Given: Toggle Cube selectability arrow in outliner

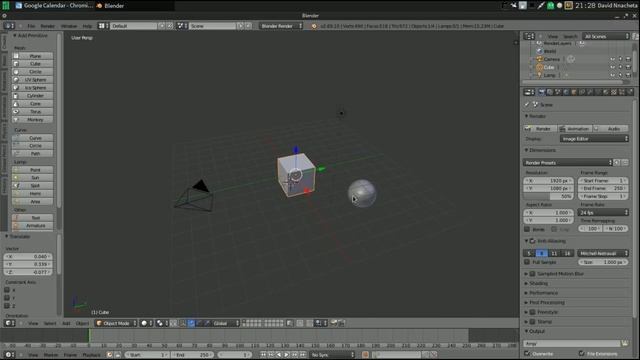Looking at the screenshot, I should click(x=620, y=67).
